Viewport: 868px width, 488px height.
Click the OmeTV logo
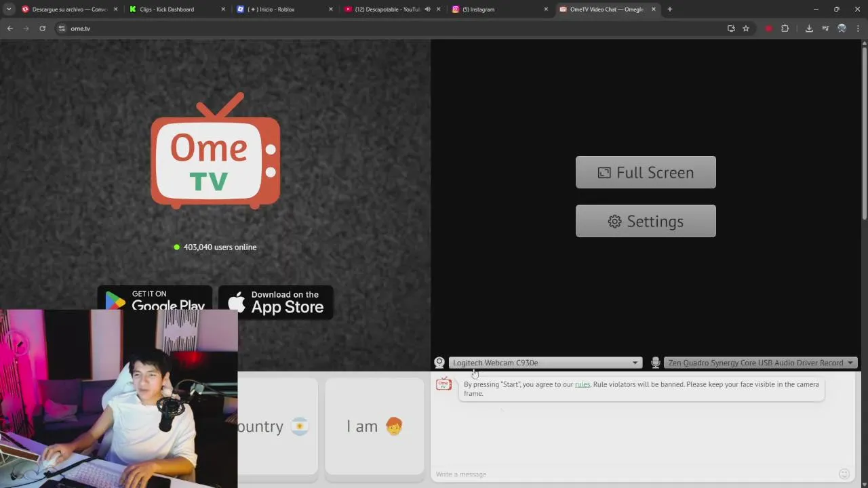pos(216,150)
